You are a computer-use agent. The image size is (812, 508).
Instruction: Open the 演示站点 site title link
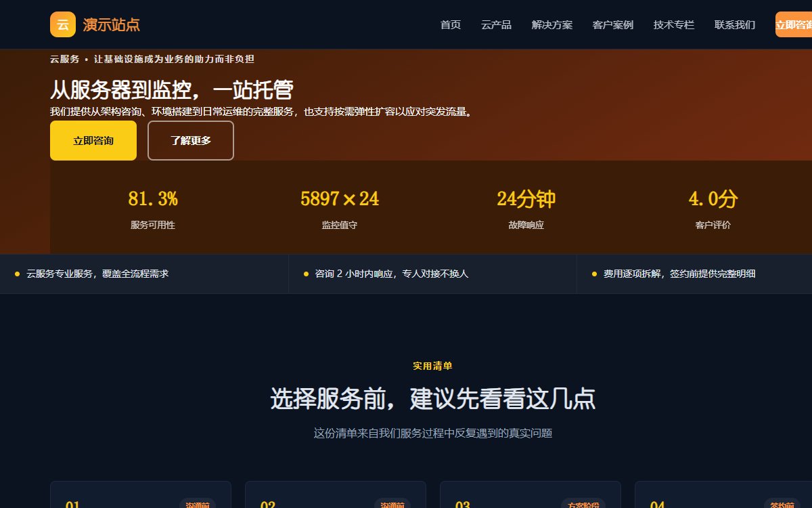click(x=112, y=25)
